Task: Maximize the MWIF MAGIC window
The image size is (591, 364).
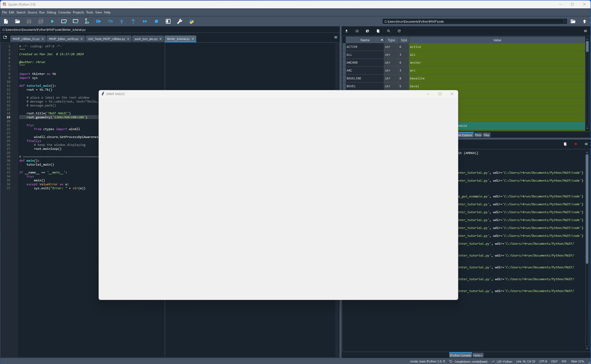Action: (440, 94)
